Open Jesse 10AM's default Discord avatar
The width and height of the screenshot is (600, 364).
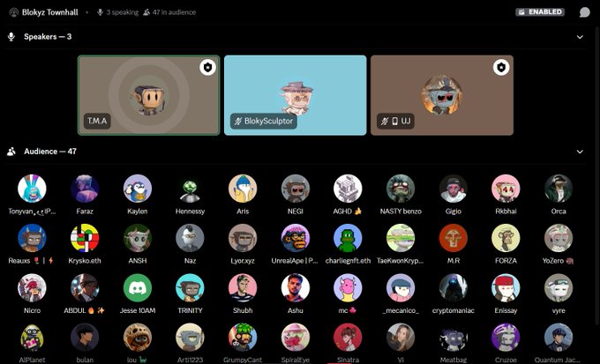pyautogui.click(x=138, y=288)
